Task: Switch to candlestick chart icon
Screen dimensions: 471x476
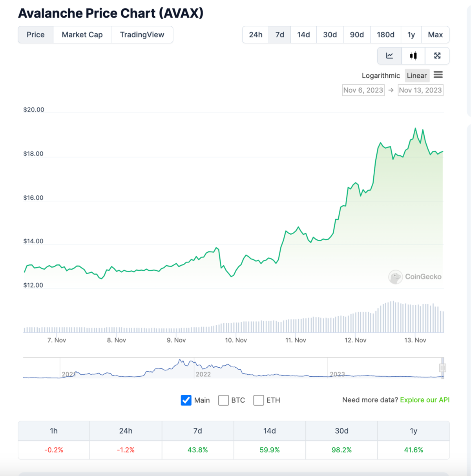Action: (413, 56)
